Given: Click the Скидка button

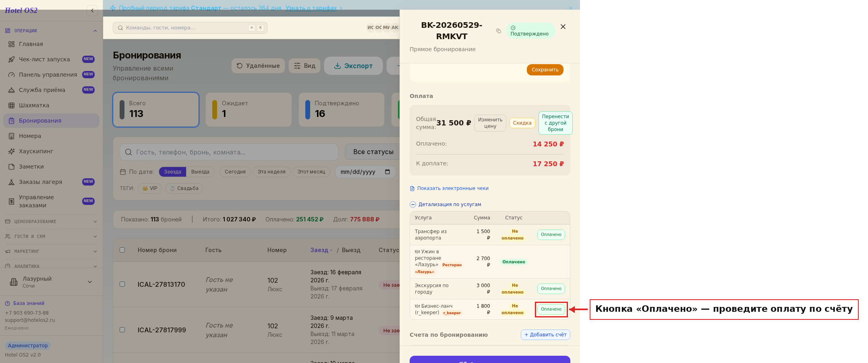Looking at the screenshot, I should tap(522, 123).
